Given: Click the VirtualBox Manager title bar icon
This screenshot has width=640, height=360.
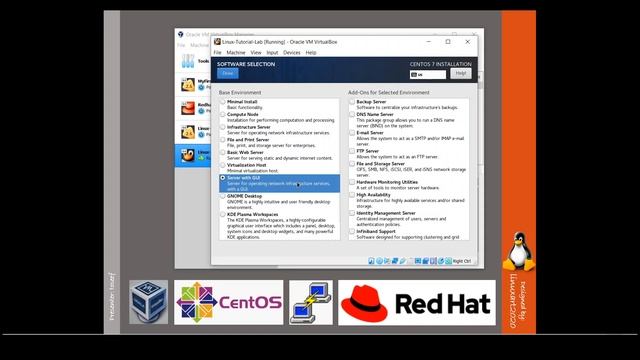Looking at the screenshot, I should tap(180, 35).
